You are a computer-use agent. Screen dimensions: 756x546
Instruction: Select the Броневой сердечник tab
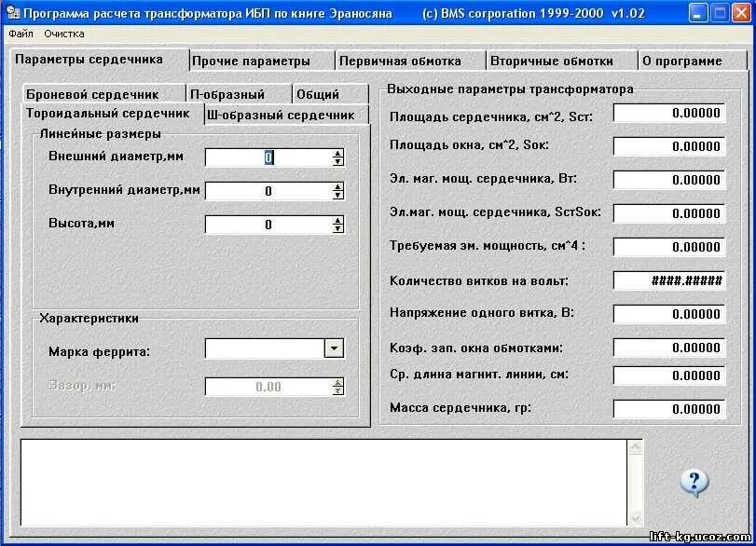[x=103, y=94]
